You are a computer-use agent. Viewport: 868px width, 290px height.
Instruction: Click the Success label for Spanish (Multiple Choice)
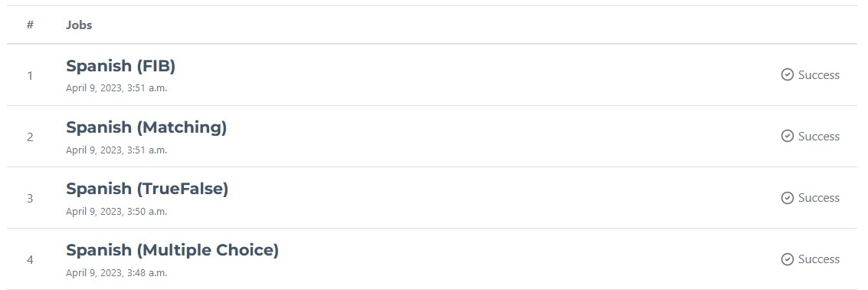819,259
